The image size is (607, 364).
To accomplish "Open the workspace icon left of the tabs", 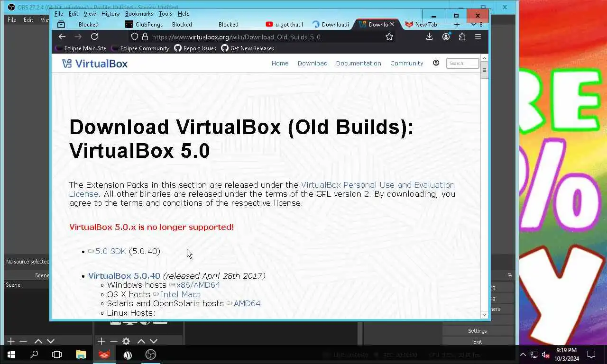I will [61, 24].
